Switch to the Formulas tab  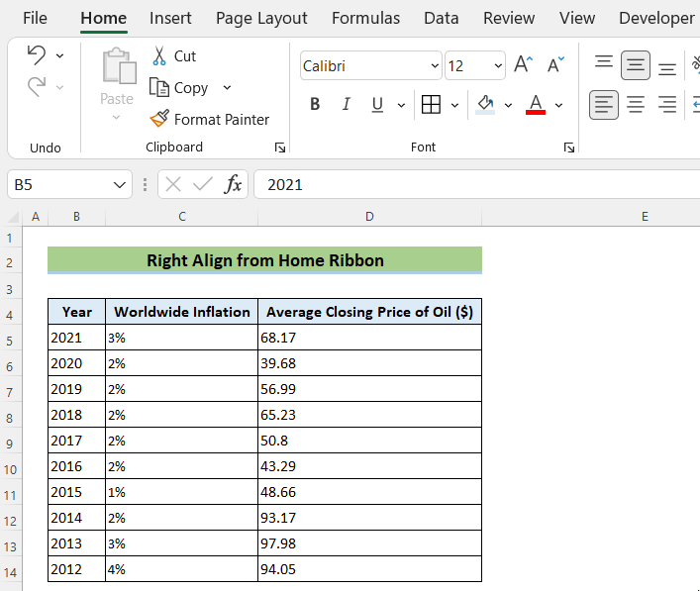pyautogui.click(x=365, y=18)
